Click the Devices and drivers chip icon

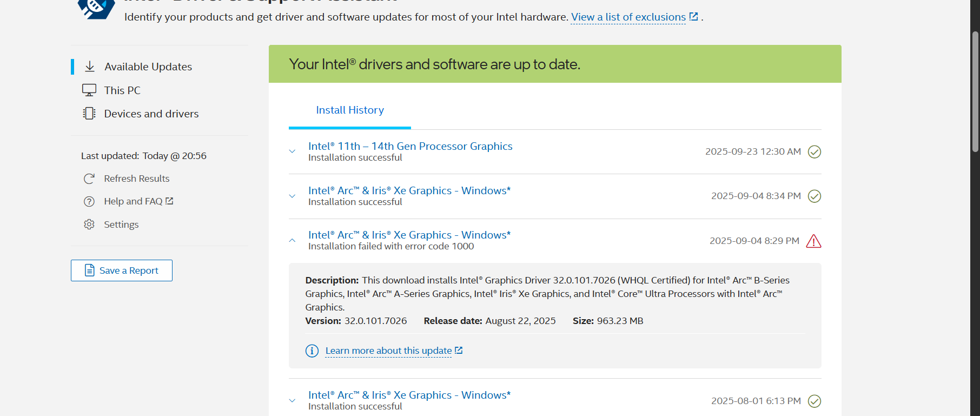89,114
